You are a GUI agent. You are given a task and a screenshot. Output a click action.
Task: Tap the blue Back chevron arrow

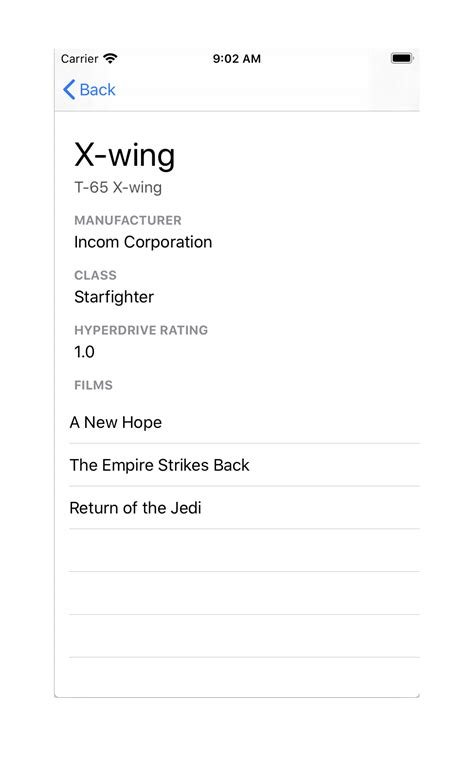point(69,90)
